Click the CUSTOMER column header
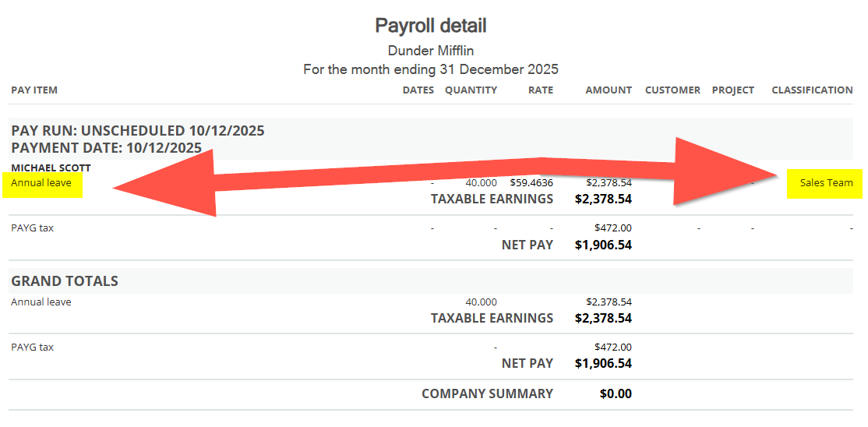Screen dimensions: 868x427 672,90
